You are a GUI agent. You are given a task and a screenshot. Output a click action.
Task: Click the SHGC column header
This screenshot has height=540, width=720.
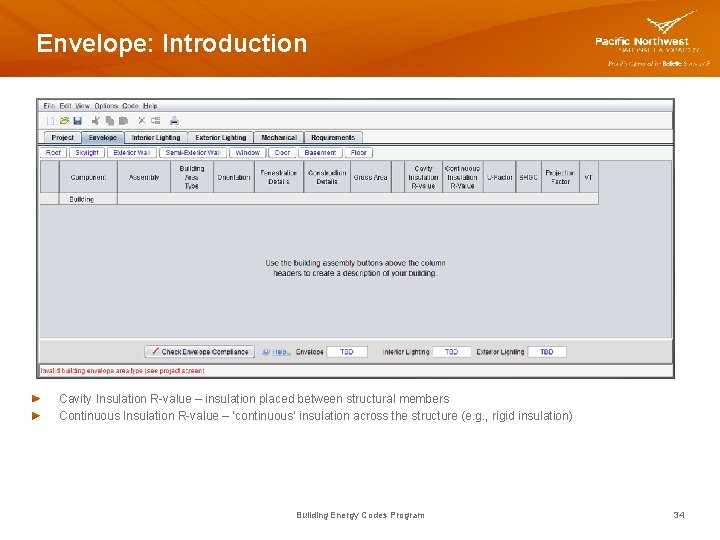click(529, 177)
